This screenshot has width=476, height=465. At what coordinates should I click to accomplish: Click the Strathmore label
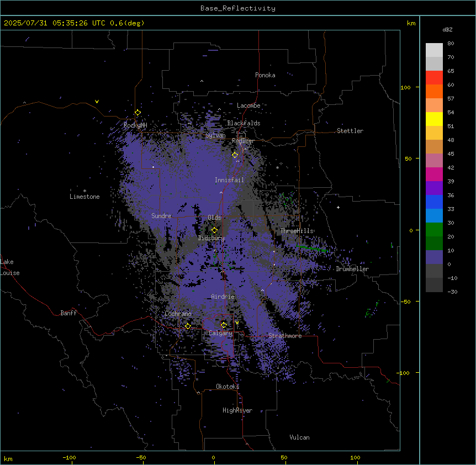pyautogui.click(x=285, y=336)
